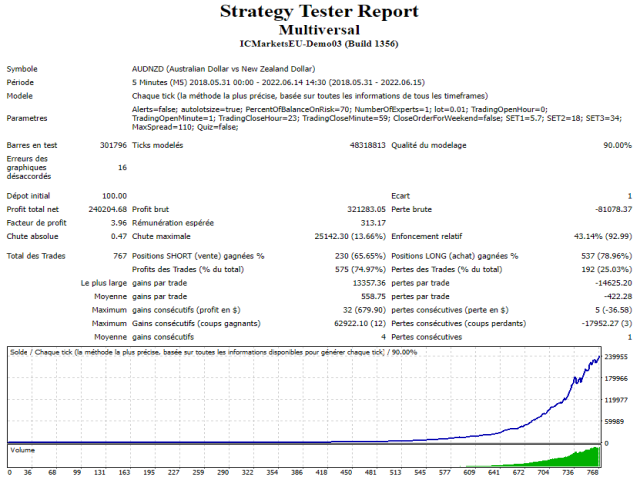Image resolution: width=640 pixels, height=480 pixels.
Task: Click the 768 trade number axis label
Action: [x=593, y=473]
